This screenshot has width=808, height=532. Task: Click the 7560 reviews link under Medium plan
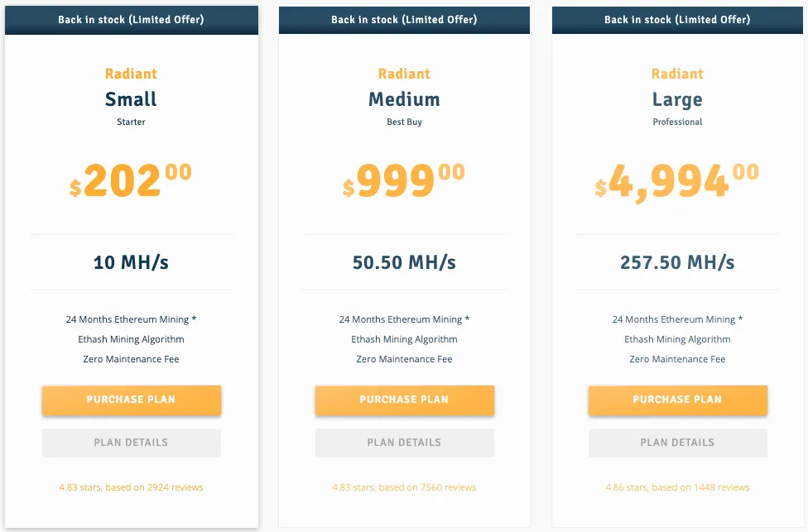[x=404, y=487]
